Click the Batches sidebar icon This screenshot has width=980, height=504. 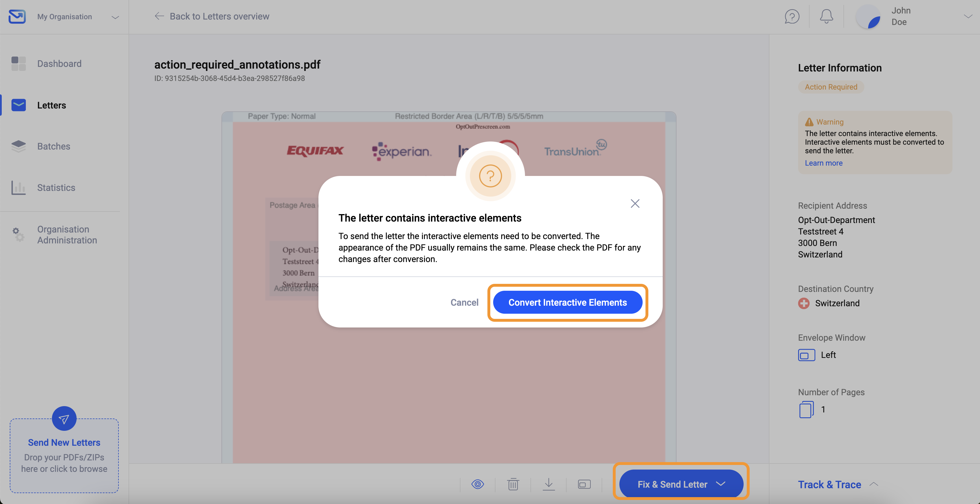point(18,146)
